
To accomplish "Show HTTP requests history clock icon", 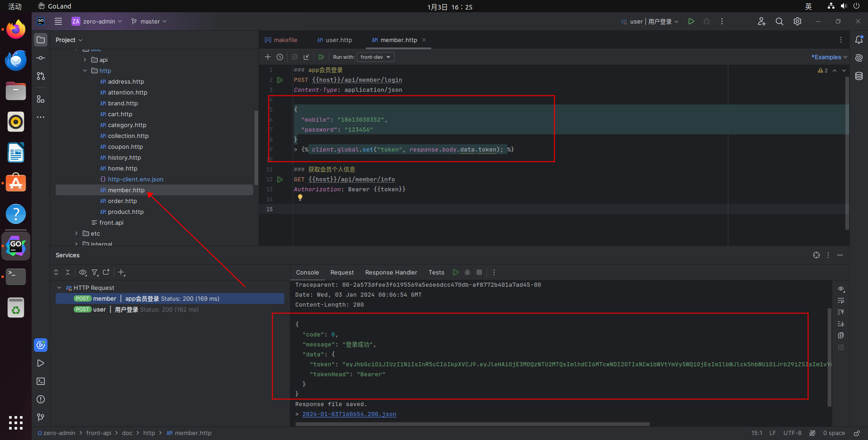I will pyautogui.click(x=280, y=57).
